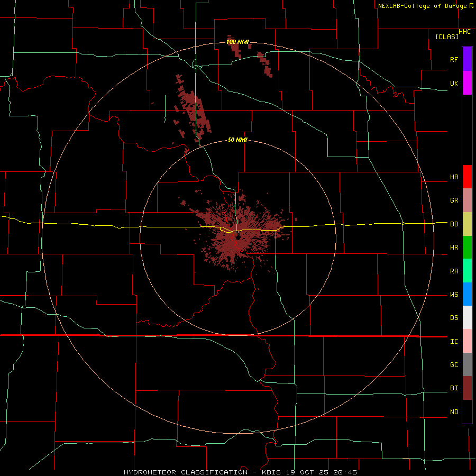Screen dimensions: 476x476
Task: Click the RF purple legend swatch
Action: 467,59
